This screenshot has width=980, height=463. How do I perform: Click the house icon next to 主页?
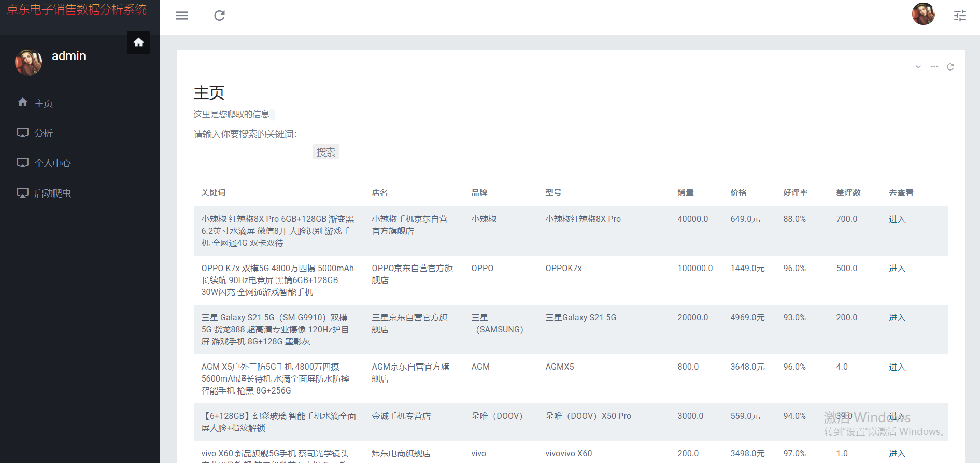[x=23, y=102]
